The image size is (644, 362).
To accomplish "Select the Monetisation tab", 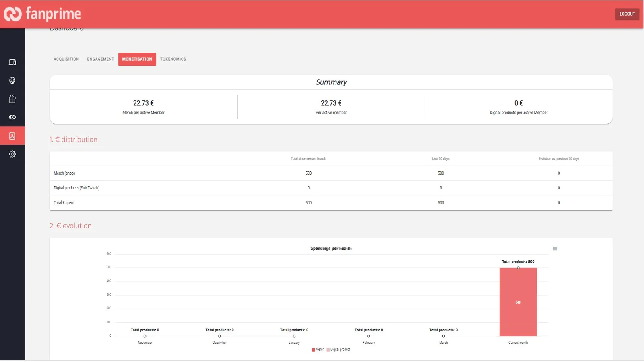I will pos(137,59).
